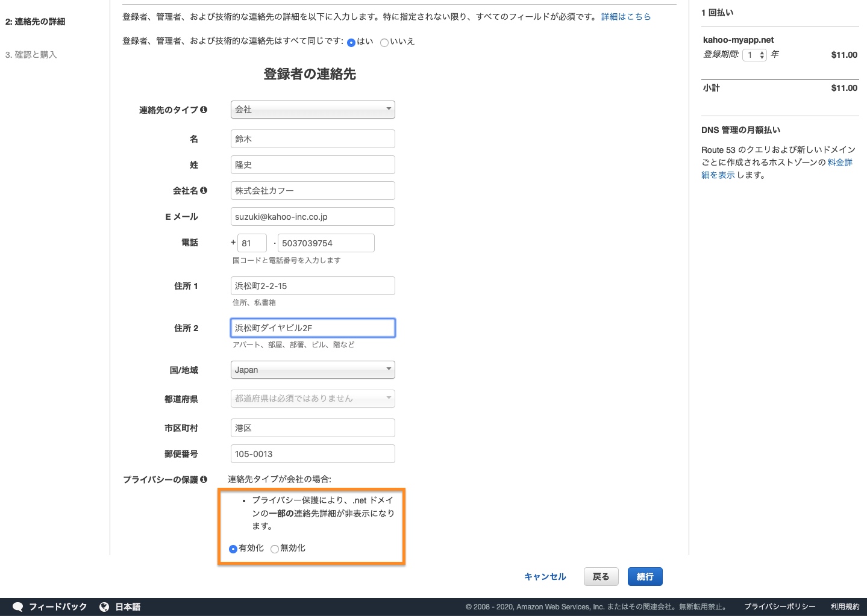The image size is (867, 616).
Task: Click info icon next to 連絡先のタイプ
Action: (x=204, y=110)
